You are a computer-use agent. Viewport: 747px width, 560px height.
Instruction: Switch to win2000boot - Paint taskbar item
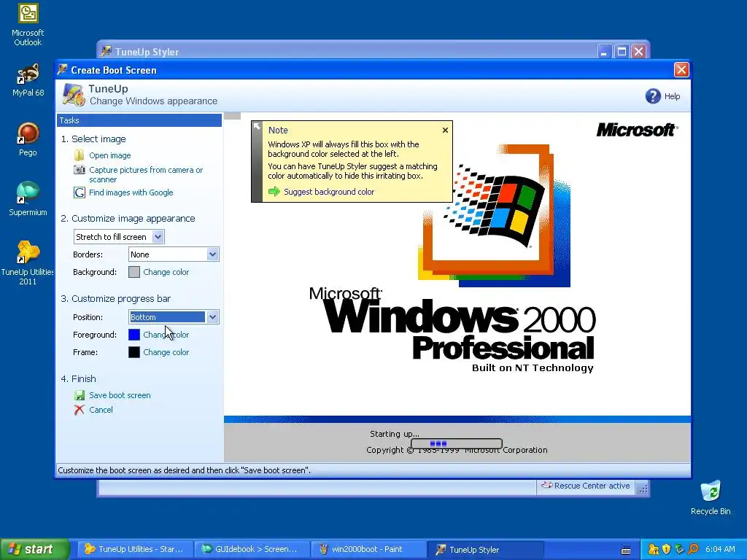[368, 549]
